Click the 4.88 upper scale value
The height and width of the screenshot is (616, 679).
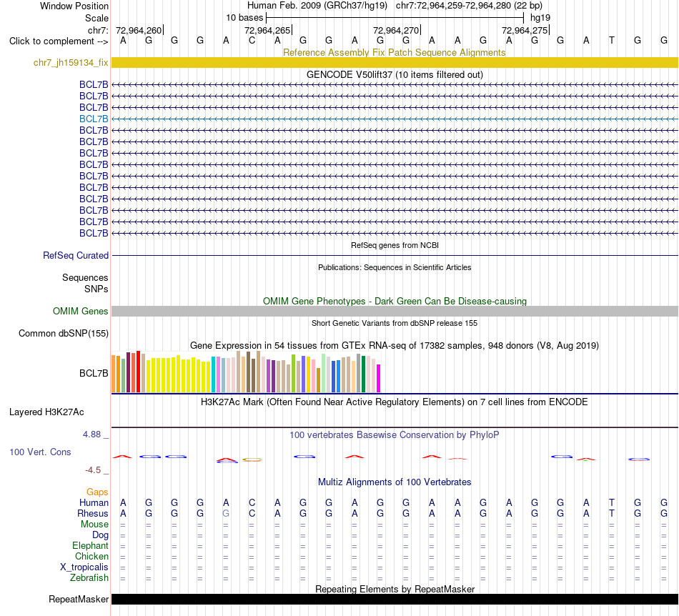[91, 434]
